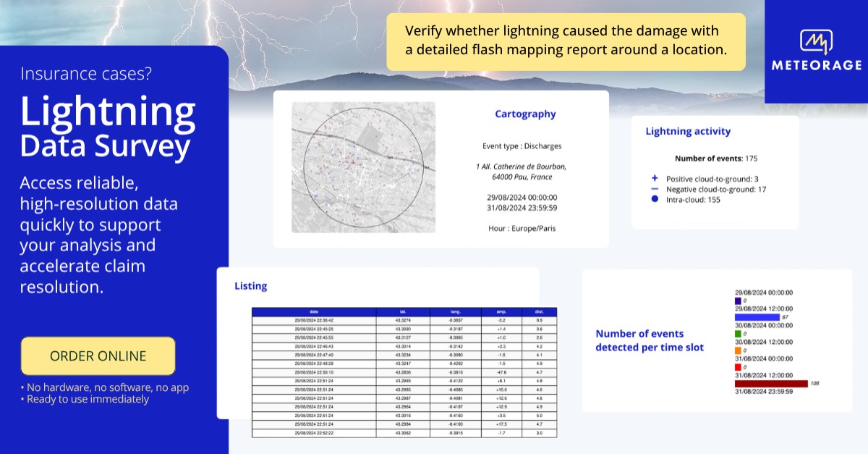Select the blue dot icon for intra-cloud
Screen dimensions: 868x454
tap(655, 199)
